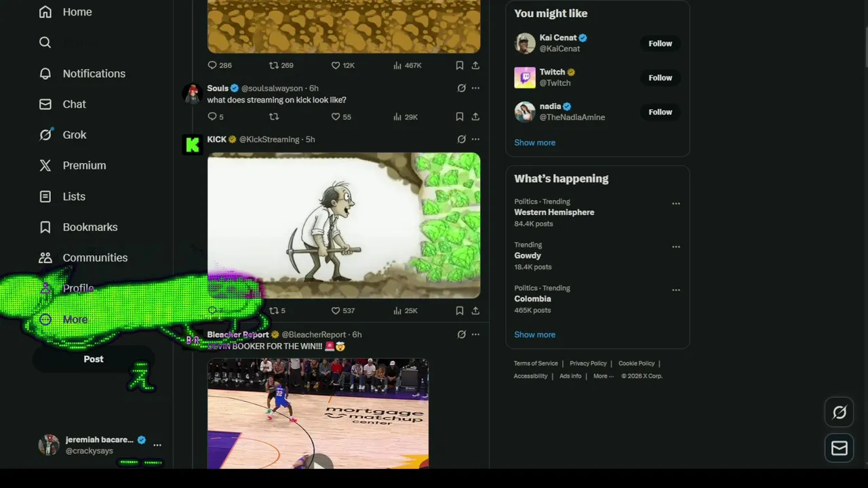Share the post with 467K views
The image size is (868, 488).
(x=475, y=65)
